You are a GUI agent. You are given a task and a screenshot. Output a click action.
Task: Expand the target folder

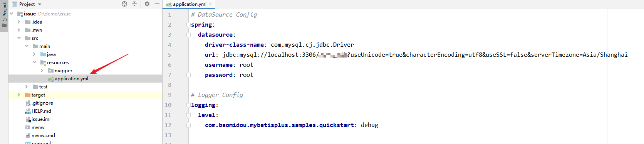(x=18, y=95)
